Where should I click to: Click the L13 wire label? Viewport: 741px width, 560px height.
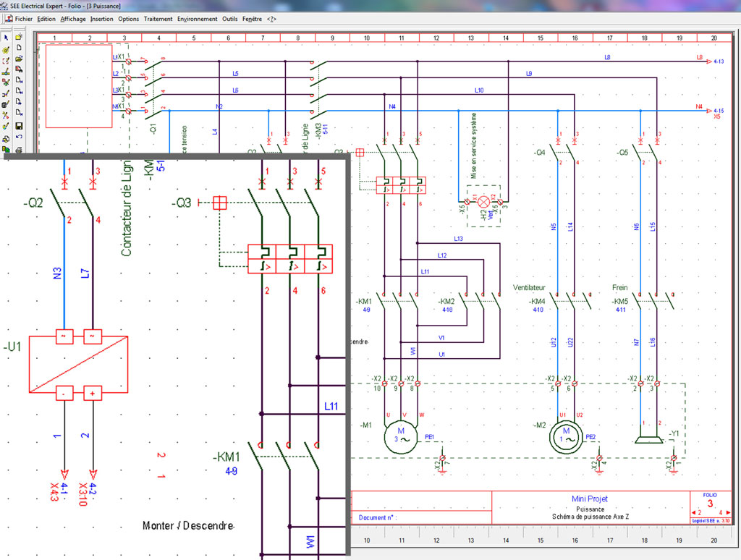[x=458, y=239]
